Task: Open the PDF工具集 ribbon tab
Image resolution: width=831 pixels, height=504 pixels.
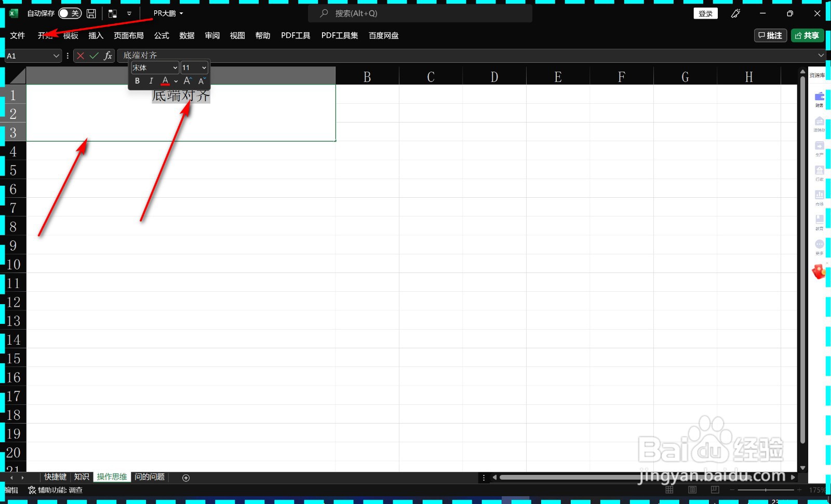Action: coord(340,35)
